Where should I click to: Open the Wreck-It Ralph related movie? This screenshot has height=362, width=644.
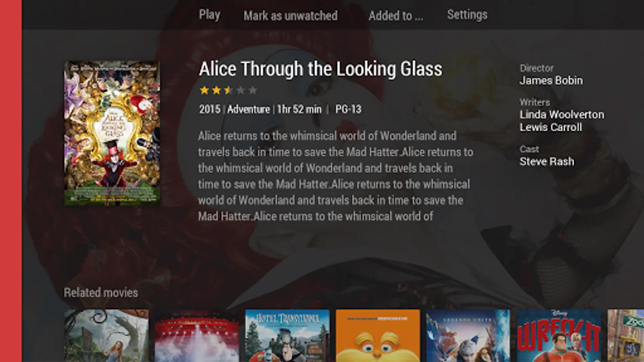click(x=559, y=335)
